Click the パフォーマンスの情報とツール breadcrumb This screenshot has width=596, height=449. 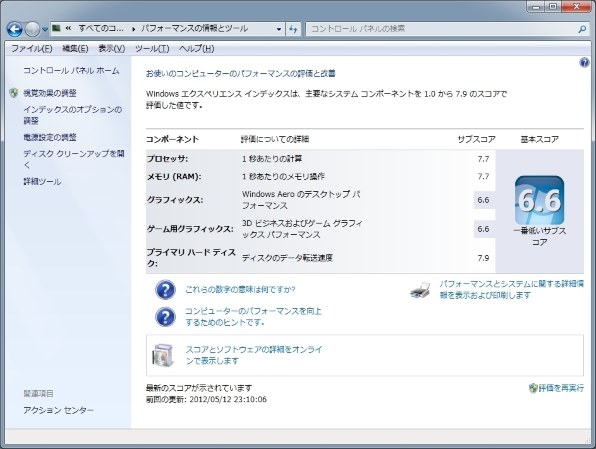click(x=194, y=29)
